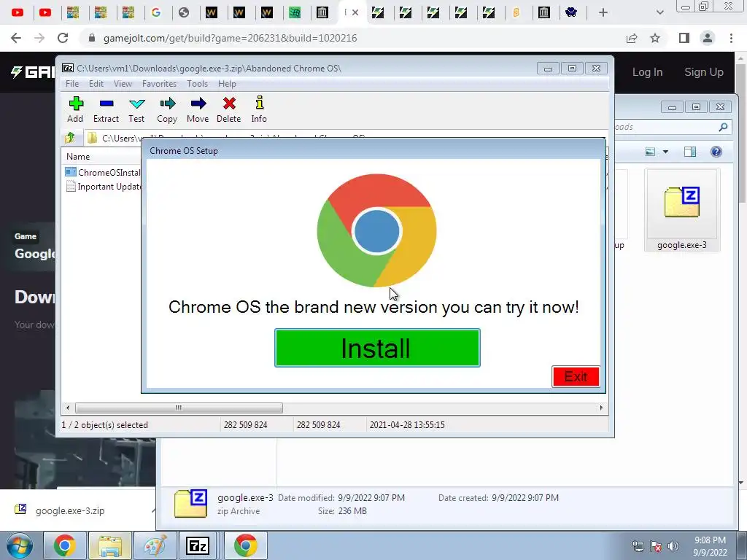Open the Favorites menu in 7-Zip
747x560 pixels.
click(x=159, y=84)
